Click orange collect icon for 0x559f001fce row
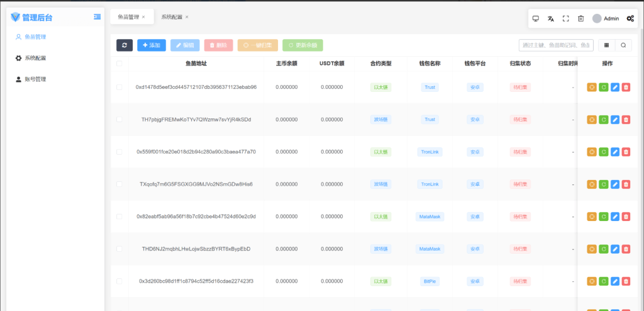The image size is (644, 311). (x=591, y=152)
